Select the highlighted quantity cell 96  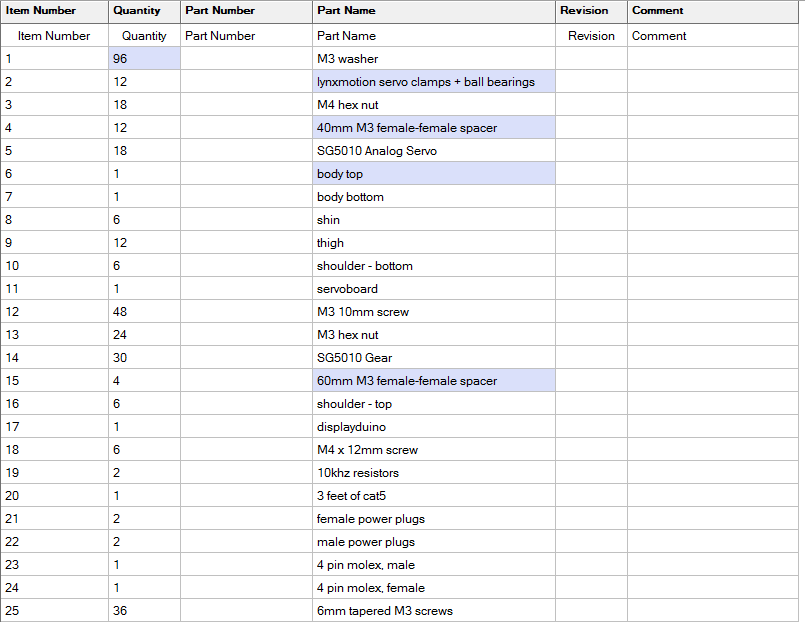pos(144,59)
